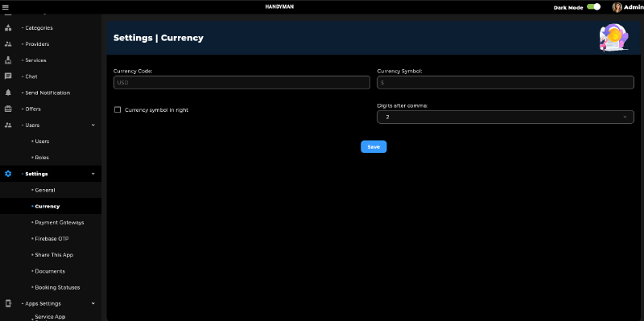
Task: Open the Categories menu item
Action: 39,28
